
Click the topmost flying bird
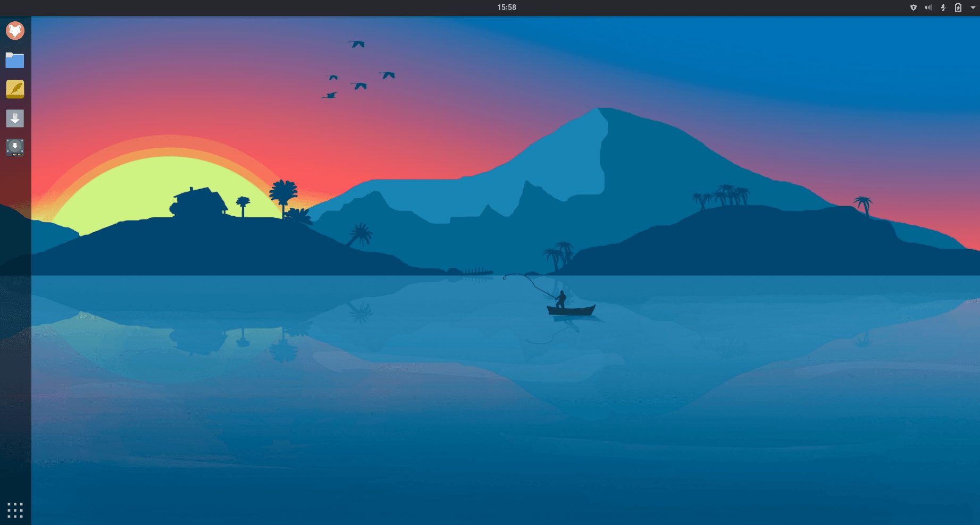pyautogui.click(x=357, y=44)
